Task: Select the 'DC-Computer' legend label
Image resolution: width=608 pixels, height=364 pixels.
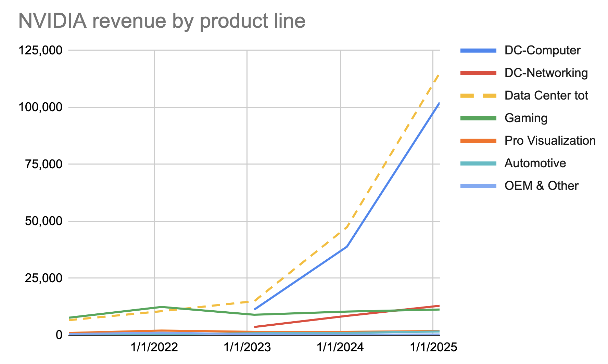Action: coord(542,50)
